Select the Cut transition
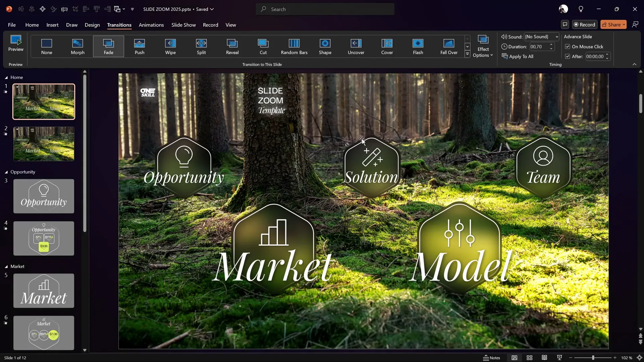Viewport: 644px width, 362px height. point(263,47)
